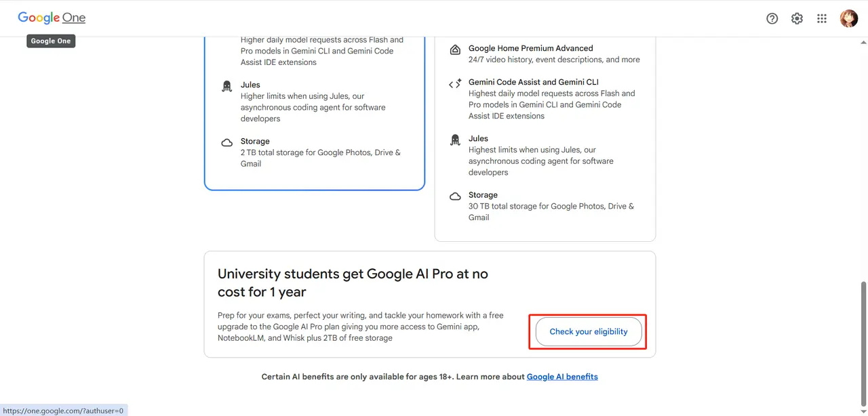
Task: Click the down arrow on the scrollbar
Action: 863,411
